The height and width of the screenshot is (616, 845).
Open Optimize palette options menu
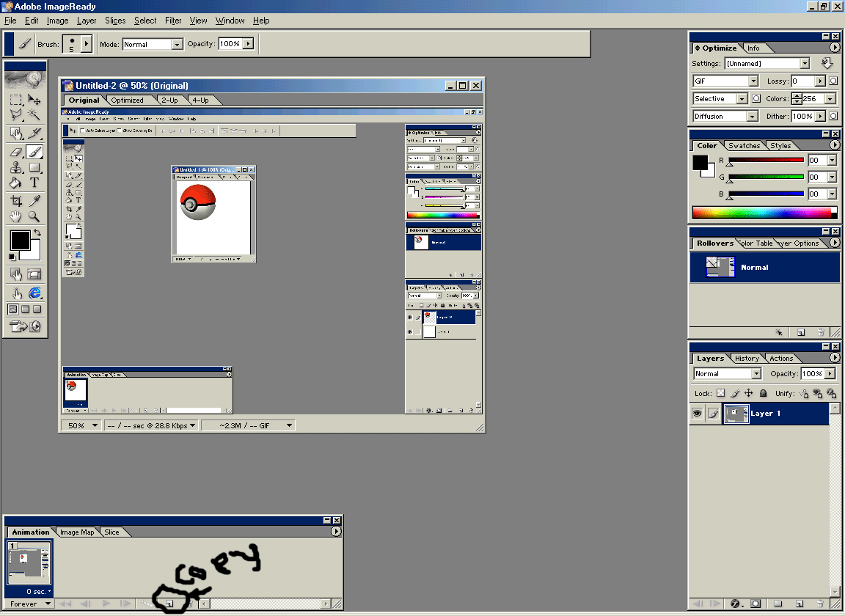coord(834,48)
